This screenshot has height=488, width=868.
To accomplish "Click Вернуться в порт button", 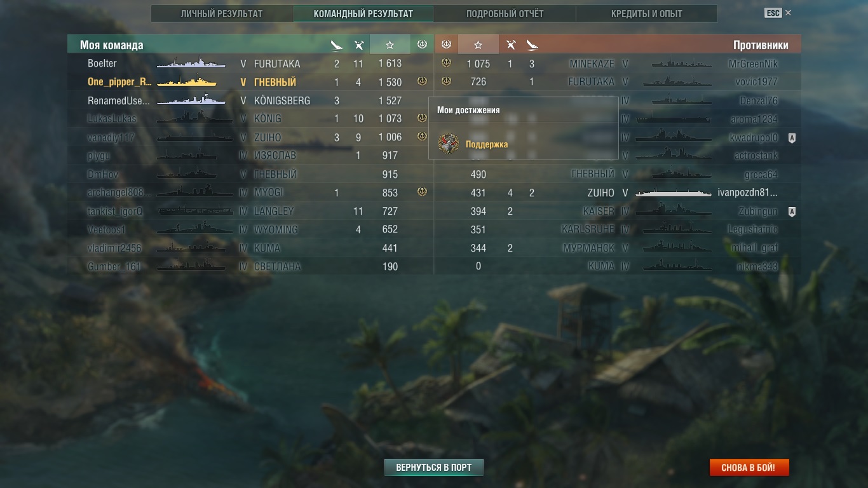I will click(434, 467).
